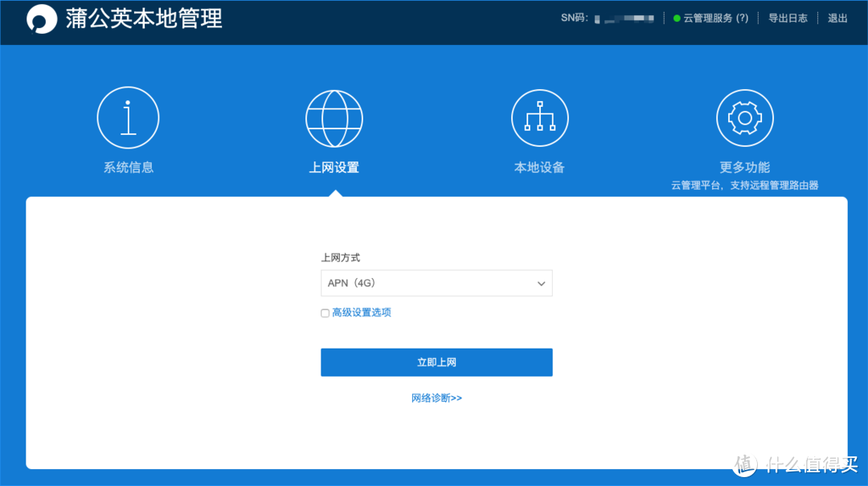Click the 上网设置 globe icon

point(334,116)
